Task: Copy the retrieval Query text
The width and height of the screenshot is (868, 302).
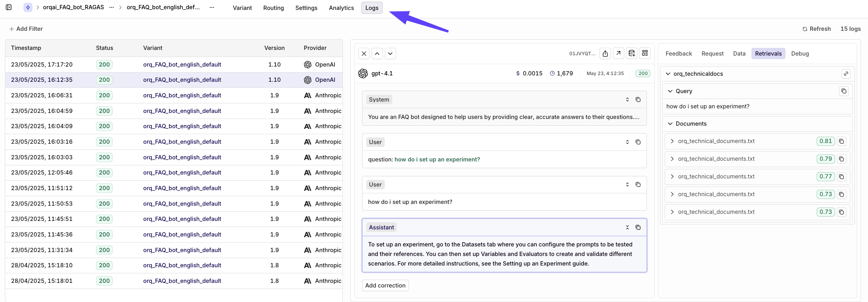Action: [x=844, y=91]
